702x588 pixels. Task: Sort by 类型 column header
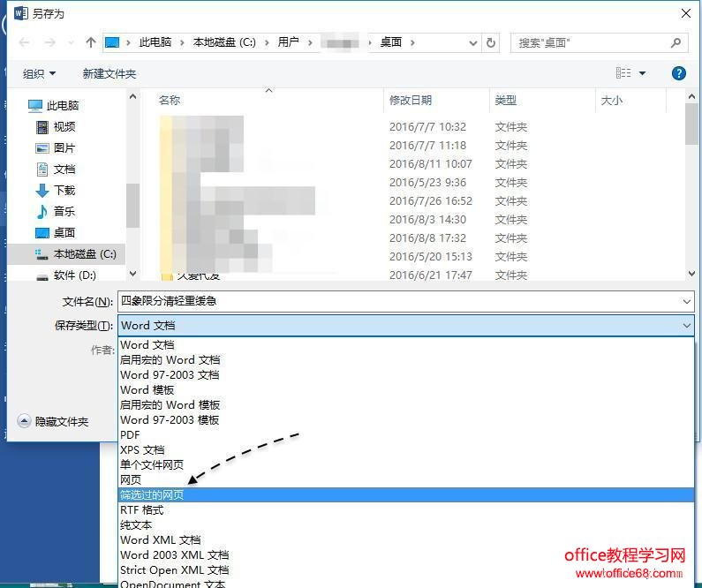[x=506, y=101]
